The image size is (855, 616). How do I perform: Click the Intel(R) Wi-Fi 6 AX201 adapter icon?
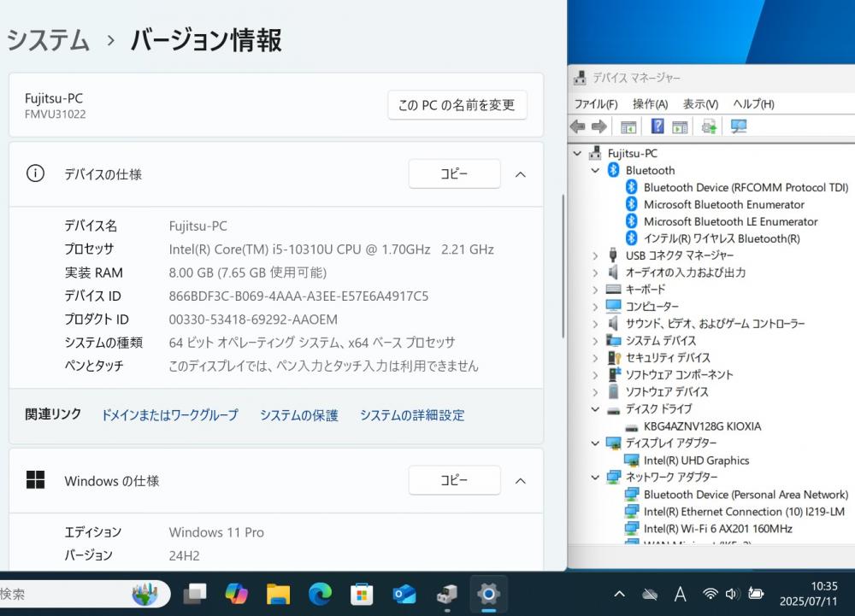point(632,528)
